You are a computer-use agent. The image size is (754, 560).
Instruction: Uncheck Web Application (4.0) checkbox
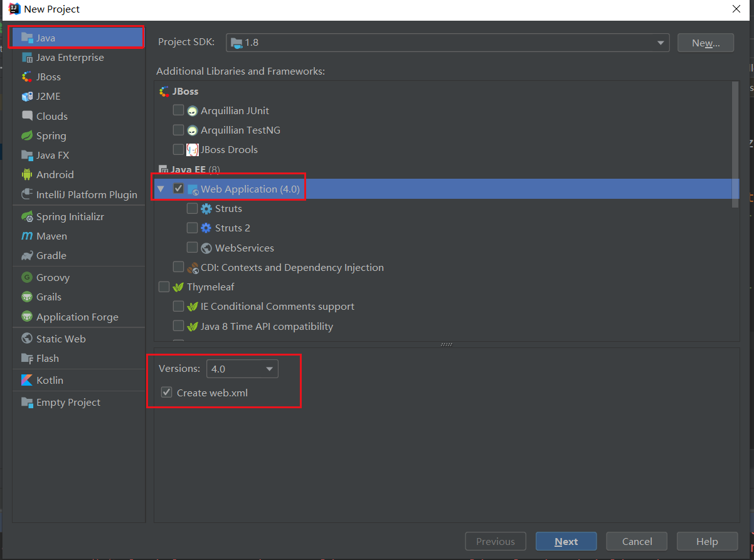coord(178,189)
